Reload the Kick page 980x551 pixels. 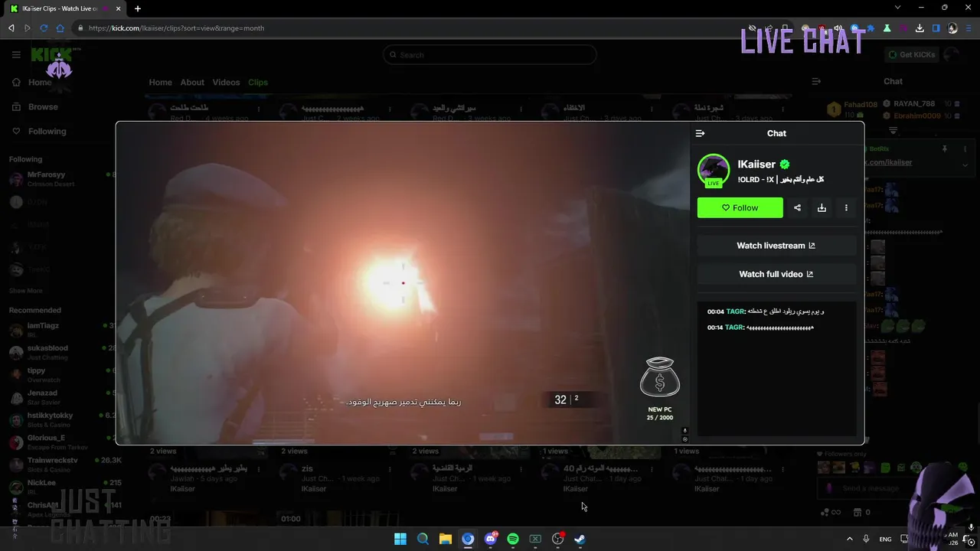pyautogui.click(x=44, y=28)
